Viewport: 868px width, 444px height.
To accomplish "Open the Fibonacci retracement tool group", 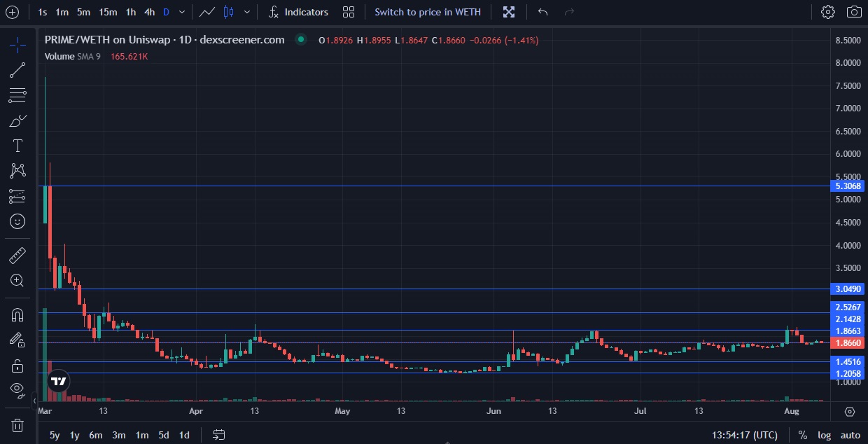I will tap(17, 96).
